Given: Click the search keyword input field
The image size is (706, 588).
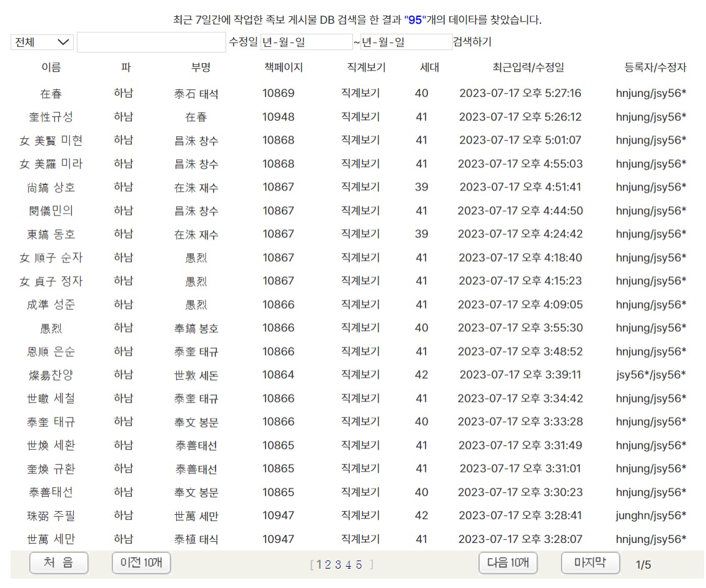Looking at the screenshot, I should [150, 42].
